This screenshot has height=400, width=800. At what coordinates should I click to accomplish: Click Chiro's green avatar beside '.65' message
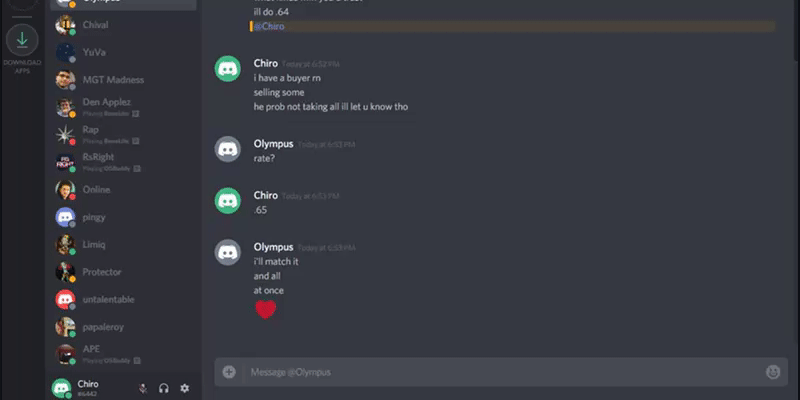tap(228, 201)
